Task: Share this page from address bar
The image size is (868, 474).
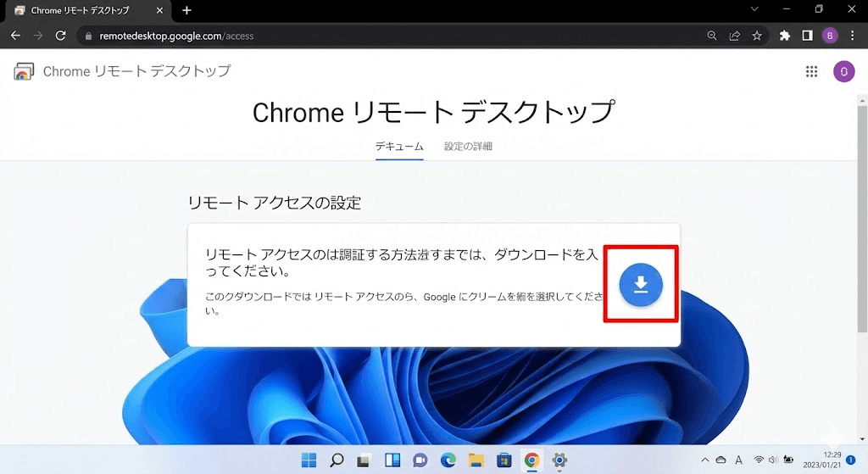Action: (x=735, y=36)
